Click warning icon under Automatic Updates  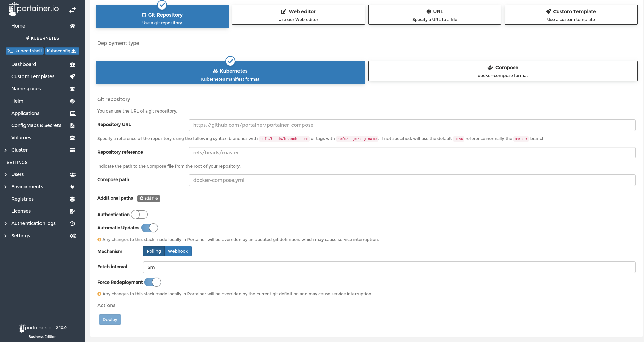tap(99, 240)
